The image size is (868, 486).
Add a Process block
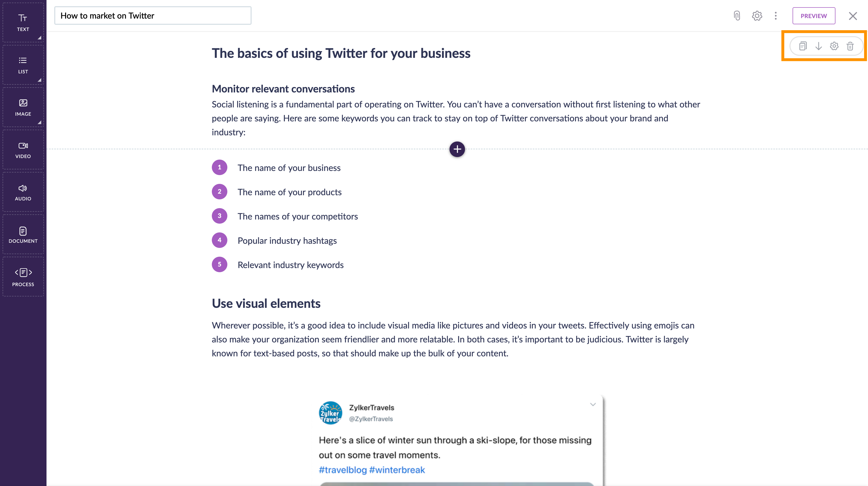[x=23, y=277]
